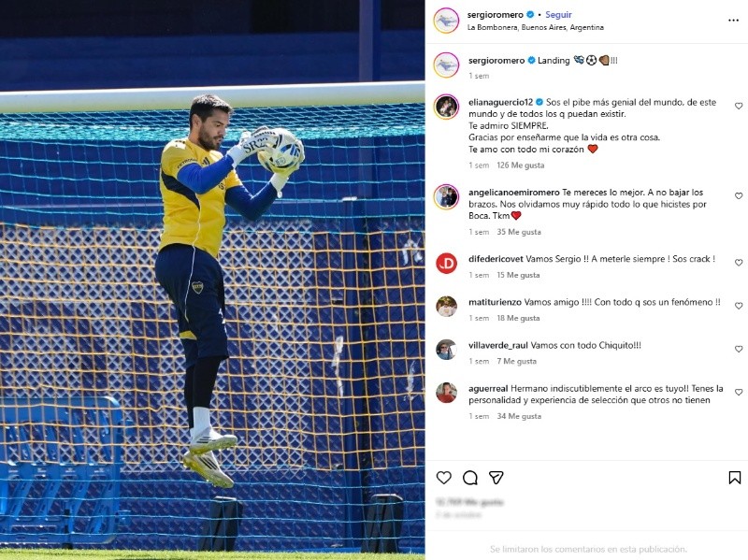Screen dimensions: 748x560
Task: Like elianaguercio12's comment
Action: point(739,106)
